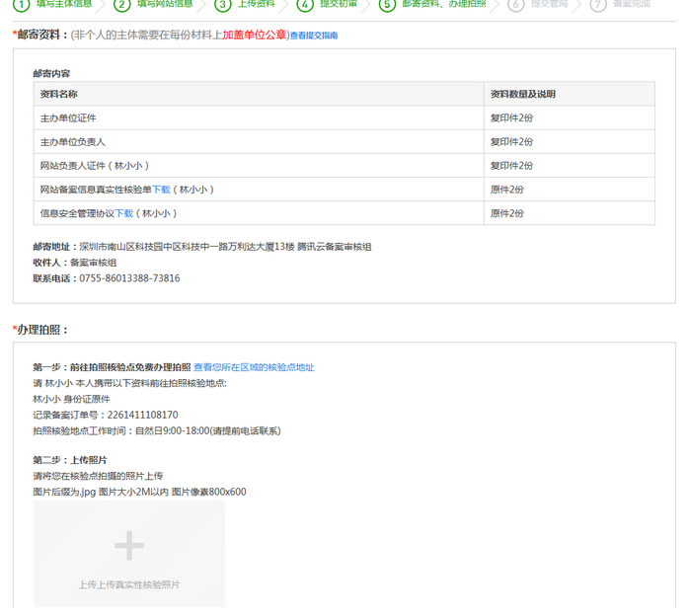
Task: Click step 1 circle icon 填写主体信息
Action: point(21,4)
